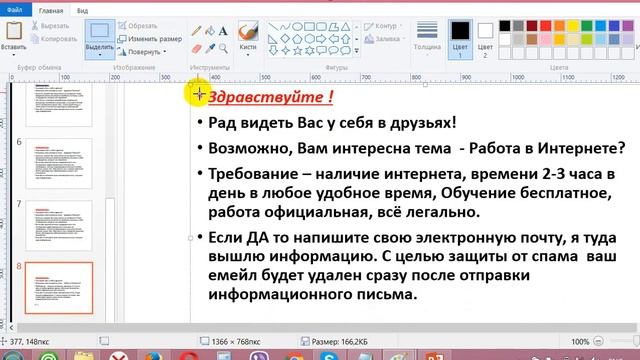Choose the Pentagon shape

click(297, 39)
